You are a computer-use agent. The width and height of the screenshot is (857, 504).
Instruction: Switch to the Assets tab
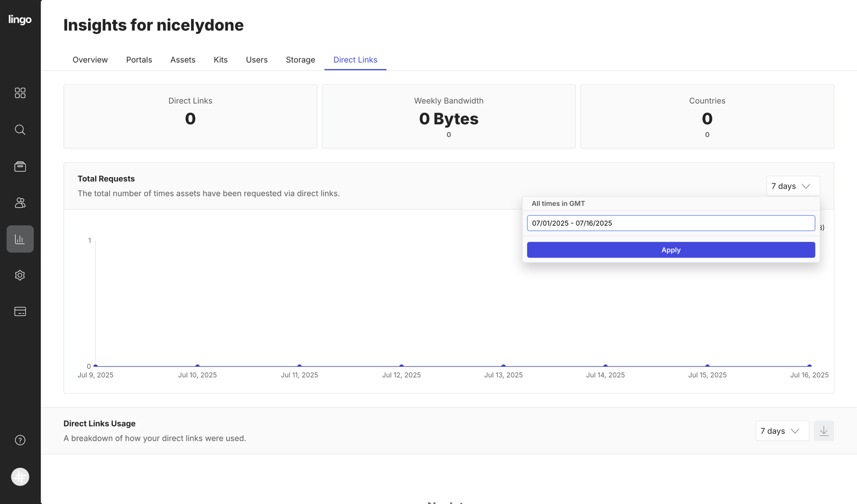(183, 60)
